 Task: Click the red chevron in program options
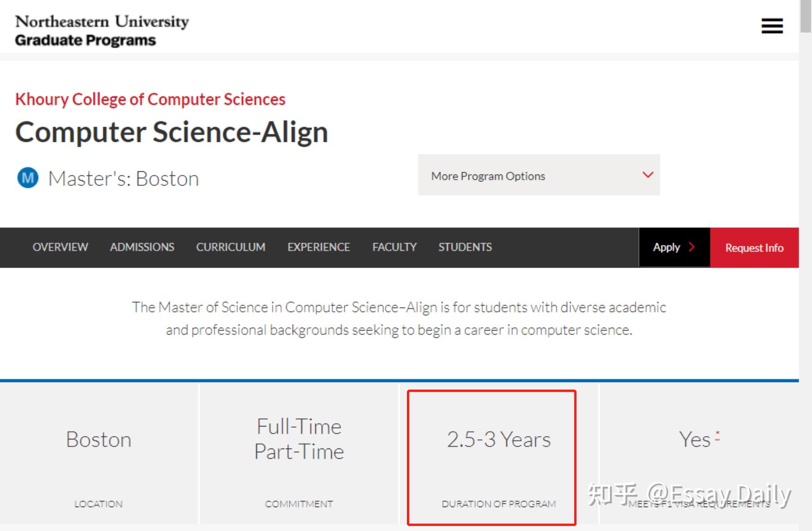(648, 175)
